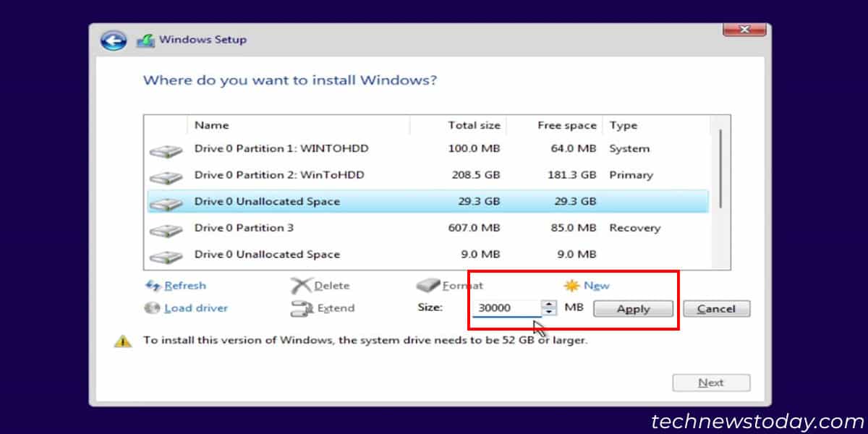
Task: Increase the size with the up spinner arrow
Action: (549, 304)
